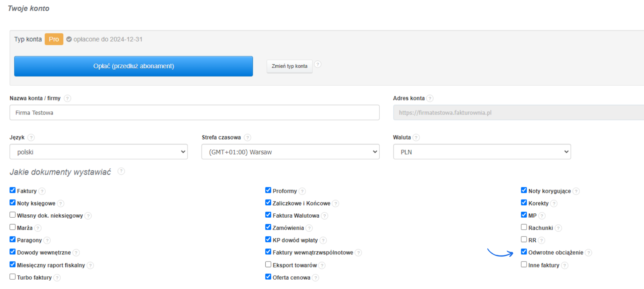
Task: Click the Firma Testowa name field
Action: pos(194,113)
